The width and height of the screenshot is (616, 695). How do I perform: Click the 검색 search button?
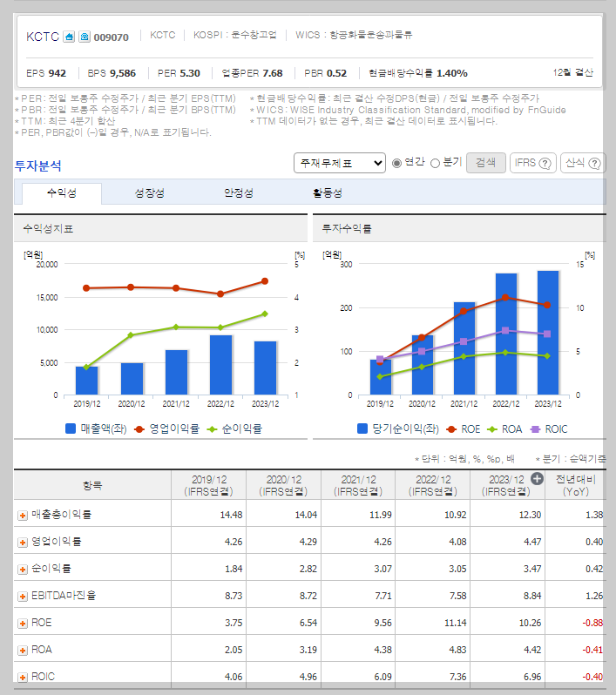pos(485,163)
